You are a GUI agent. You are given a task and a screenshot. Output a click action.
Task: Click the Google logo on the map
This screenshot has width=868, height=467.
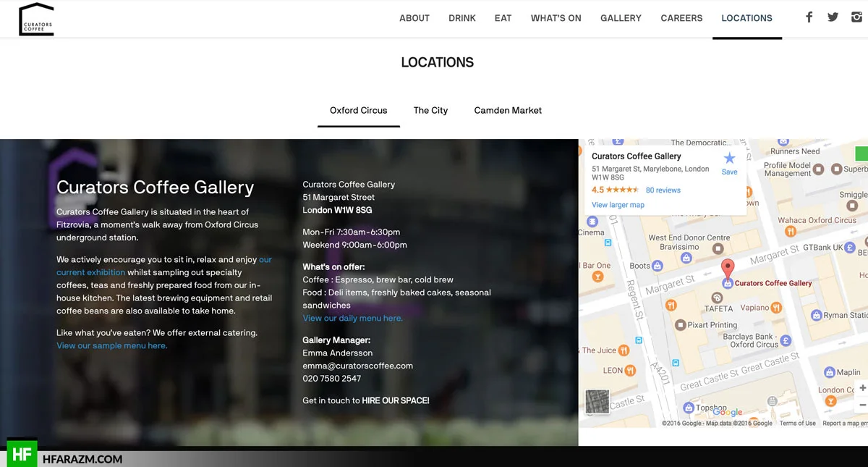click(727, 412)
